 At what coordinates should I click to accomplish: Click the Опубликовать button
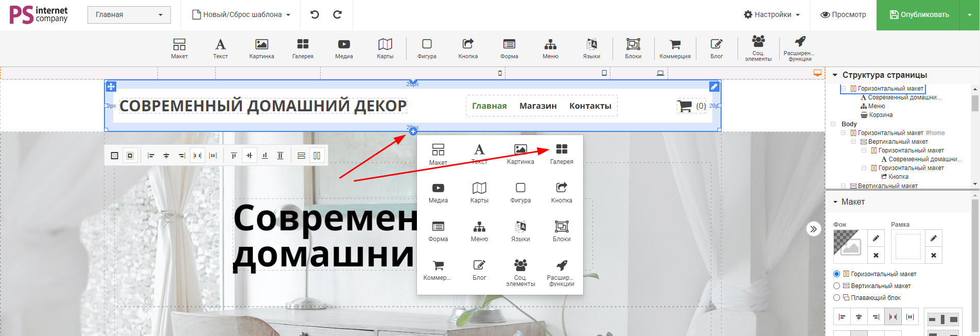tap(919, 14)
